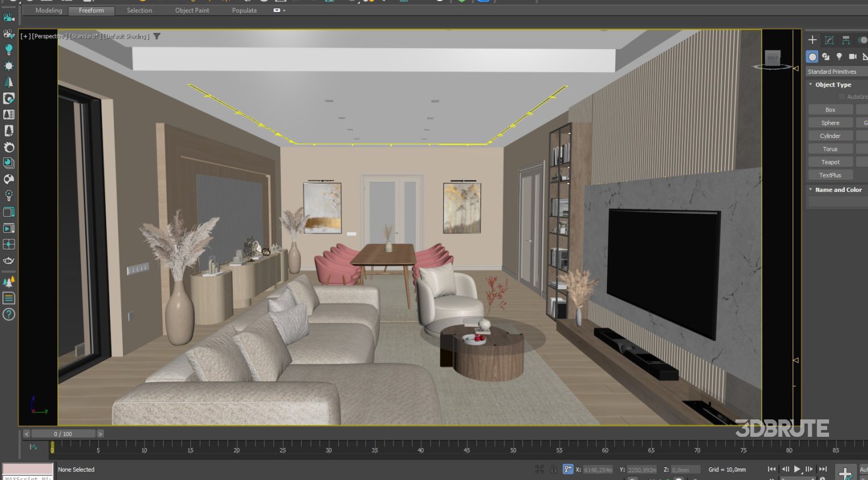Open the Populate ribbon tab
Image resolution: width=868 pixels, height=480 pixels.
244,10
